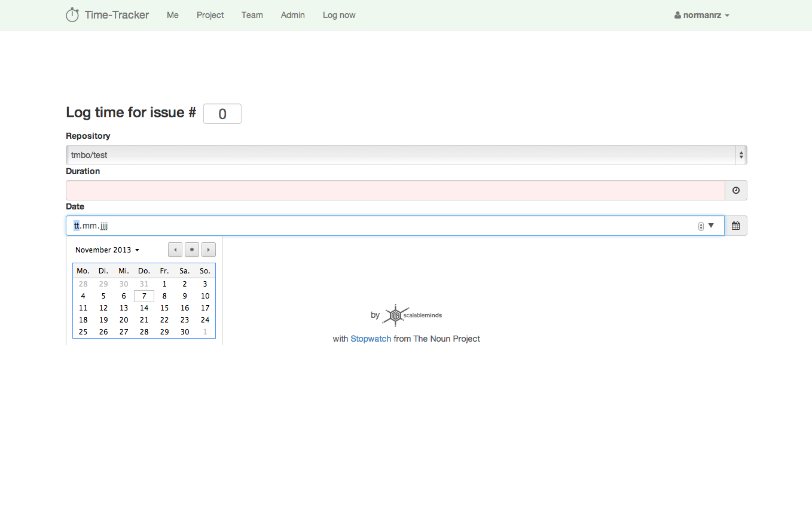
Task: Pick November 15 in the calendar
Action: (x=164, y=308)
